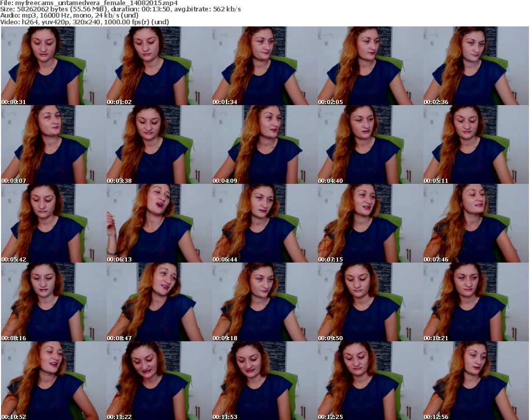
Task: Click the thumbnail frame at 00:01:34
Action: point(264,66)
